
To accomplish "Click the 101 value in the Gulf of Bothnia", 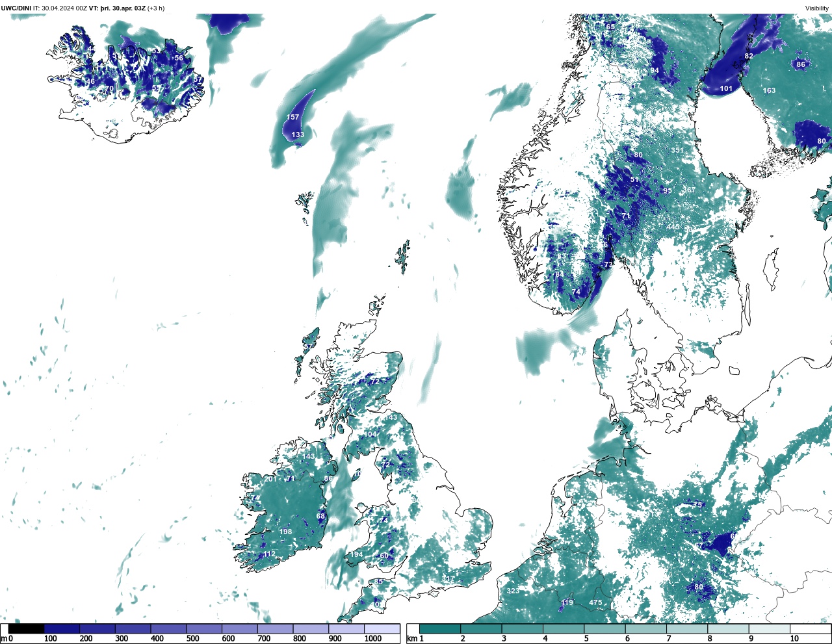I will pyautogui.click(x=726, y=88).
